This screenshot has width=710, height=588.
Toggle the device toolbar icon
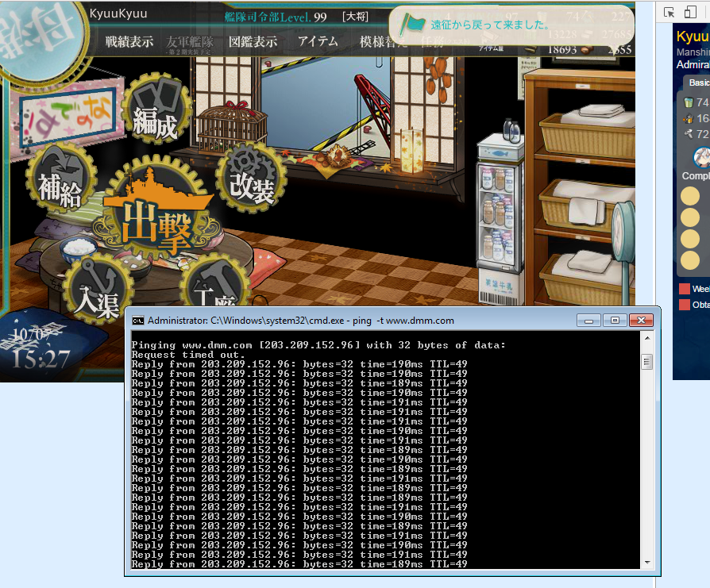(690, 12)
